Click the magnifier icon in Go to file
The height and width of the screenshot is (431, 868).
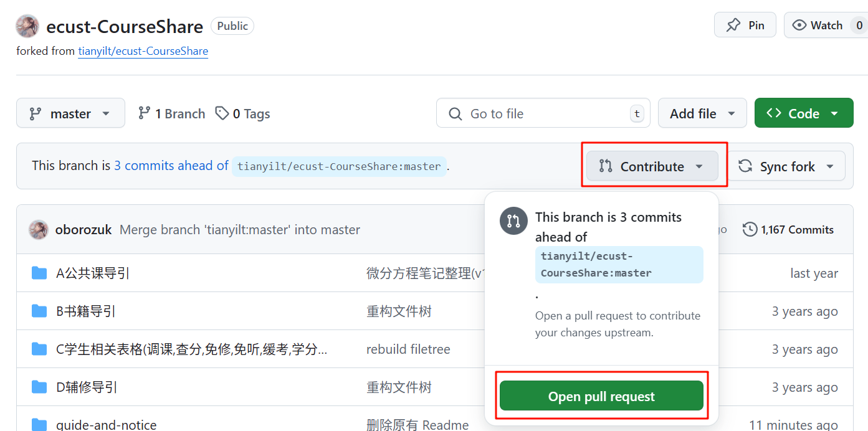click(x=455, y=114)
